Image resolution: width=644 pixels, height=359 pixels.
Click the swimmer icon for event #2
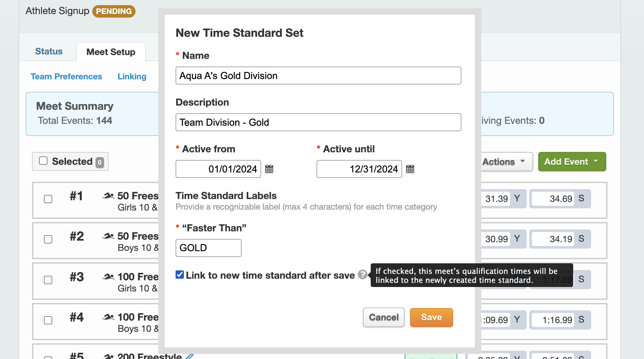pos(108,236)
